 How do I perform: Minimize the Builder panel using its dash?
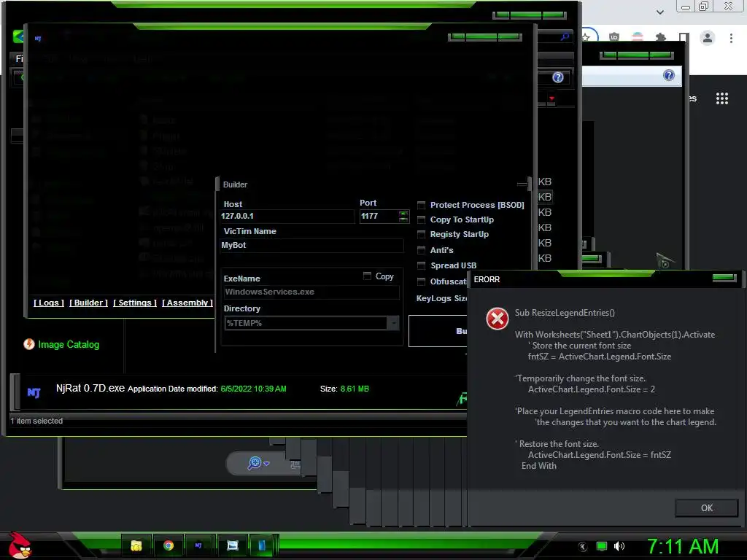point(522,184)
